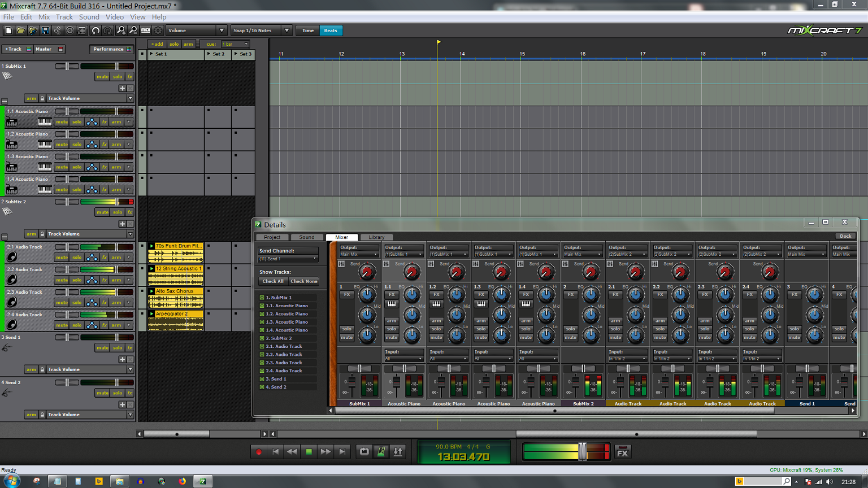Open Output Main Mix dropdown on mixer channel 1
The image size is (868, 488).
pyautogui.click(x=359, y=254)
